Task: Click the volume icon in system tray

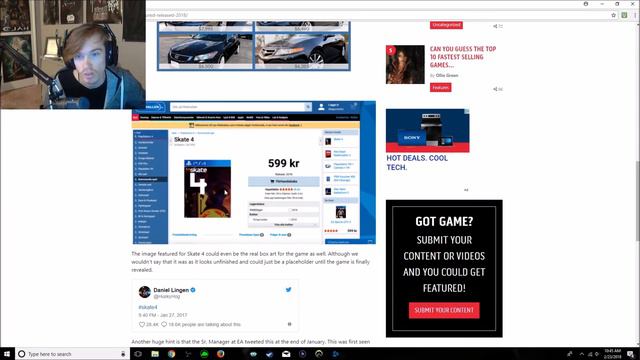Action: [597, 354]
